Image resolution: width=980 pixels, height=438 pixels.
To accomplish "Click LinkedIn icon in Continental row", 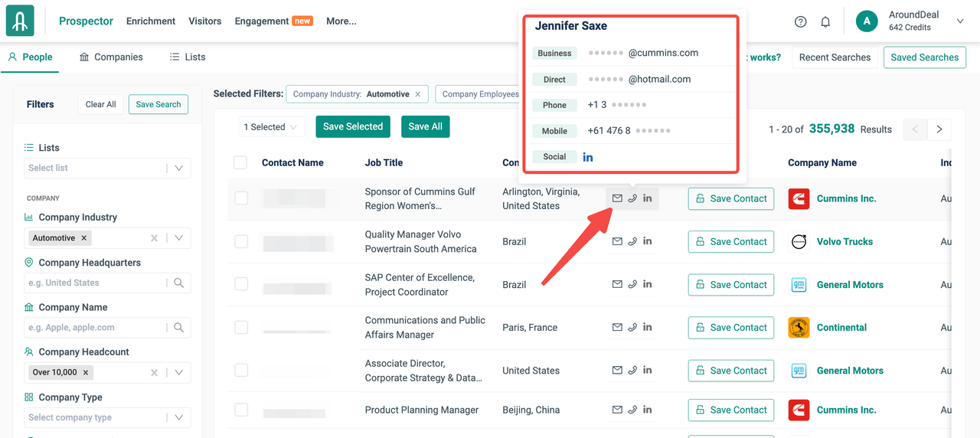I will 648,327.
